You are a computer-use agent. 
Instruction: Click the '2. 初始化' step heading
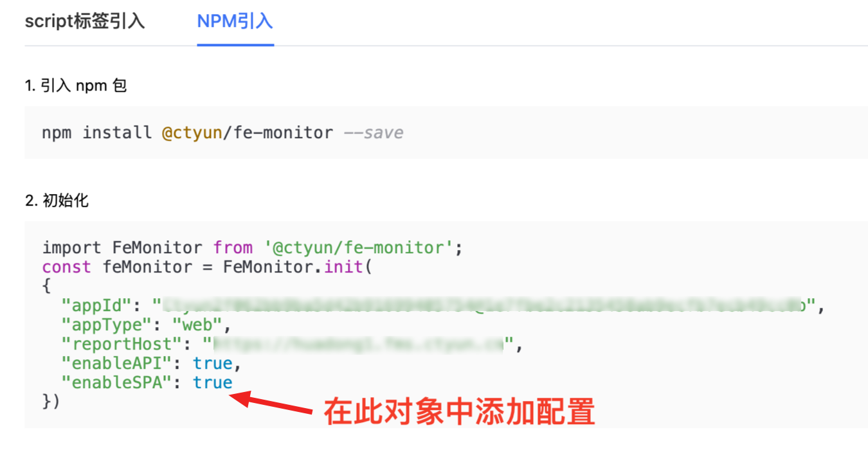57,201
